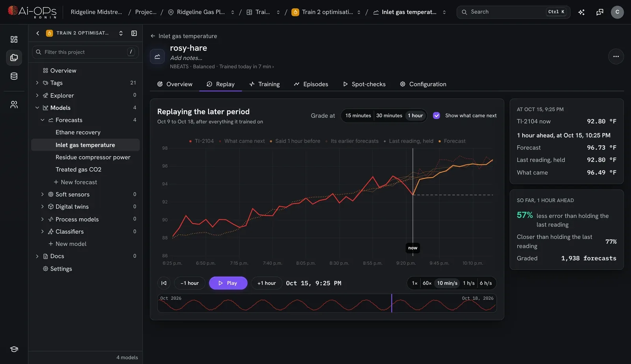Open the chat windows icon in top bar

coord(600,12)
